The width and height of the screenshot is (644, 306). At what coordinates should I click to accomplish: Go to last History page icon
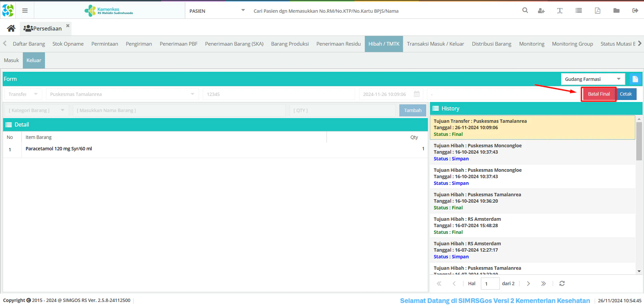tap(543, 284)
